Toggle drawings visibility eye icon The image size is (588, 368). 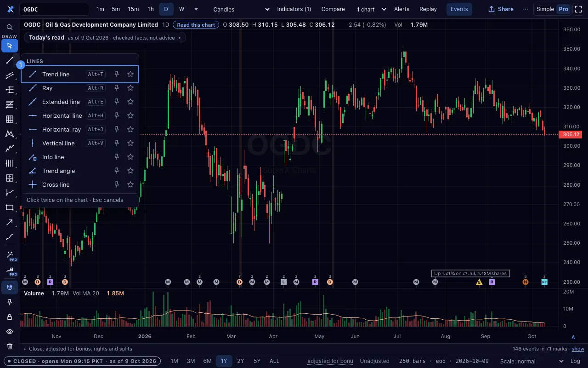tap(10, 332)
